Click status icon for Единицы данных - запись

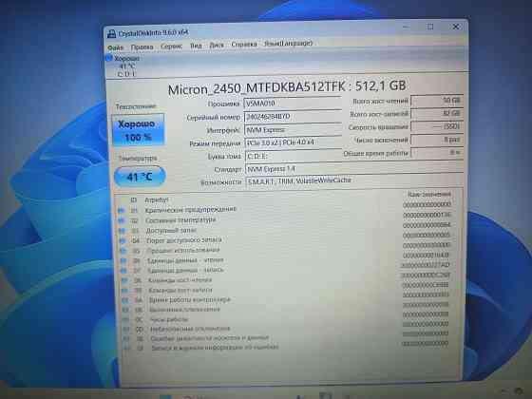coord(123,271)
